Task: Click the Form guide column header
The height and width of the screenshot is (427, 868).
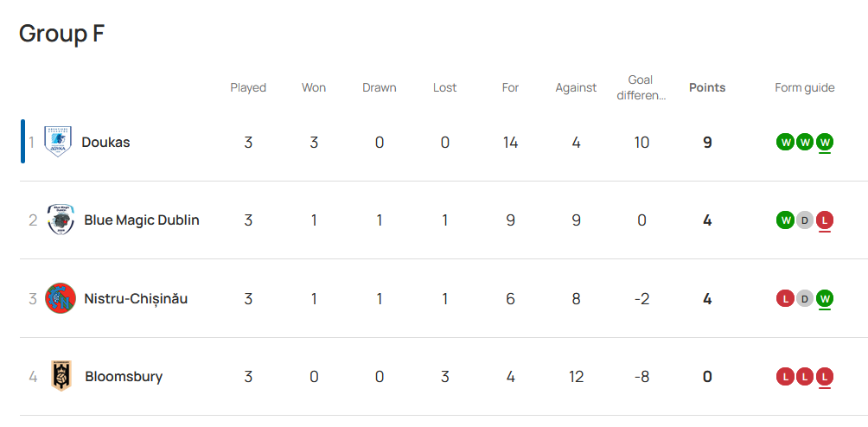Action: point(804,87)
